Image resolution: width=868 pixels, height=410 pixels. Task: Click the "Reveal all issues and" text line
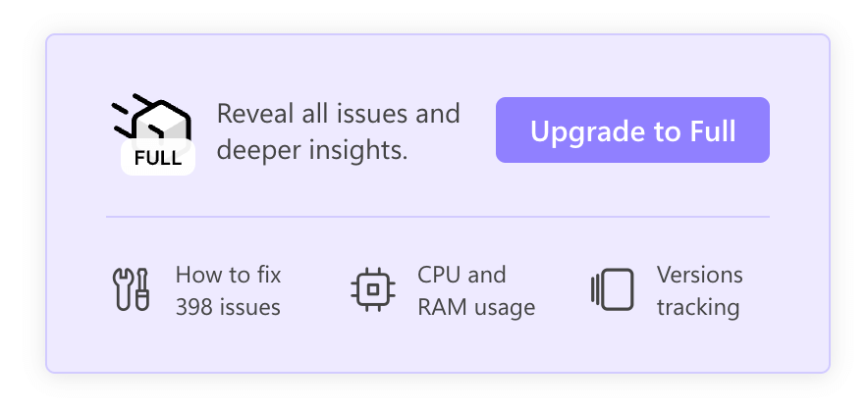point(338,114)
